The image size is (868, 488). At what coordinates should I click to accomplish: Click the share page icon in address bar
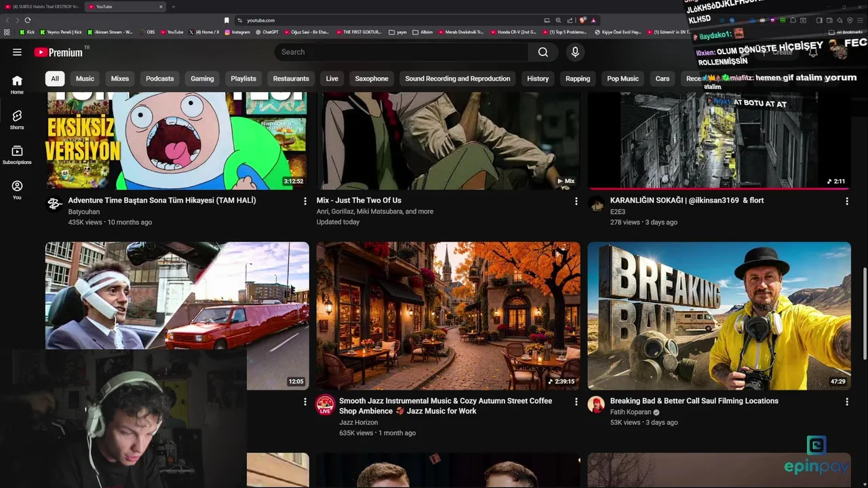tap(570, 20)
